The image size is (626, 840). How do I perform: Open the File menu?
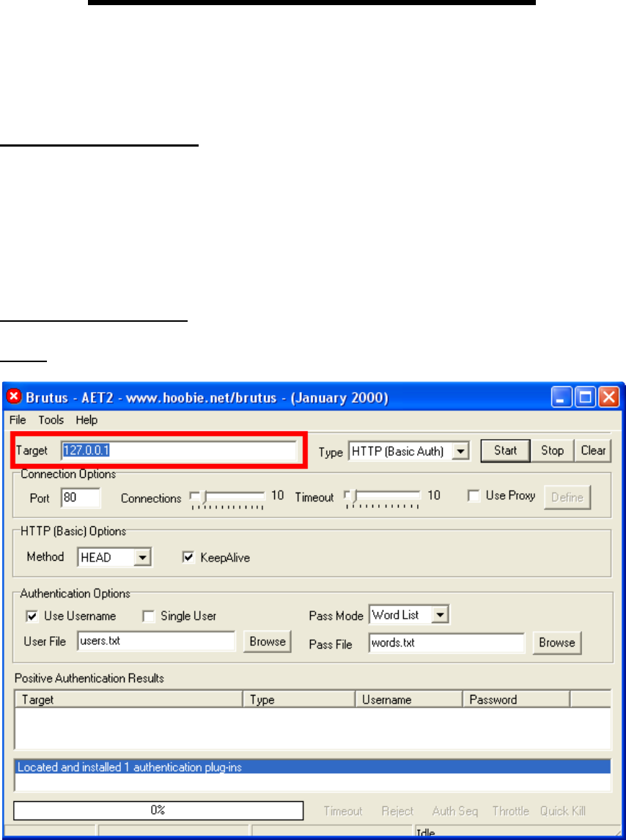[18, 420]
